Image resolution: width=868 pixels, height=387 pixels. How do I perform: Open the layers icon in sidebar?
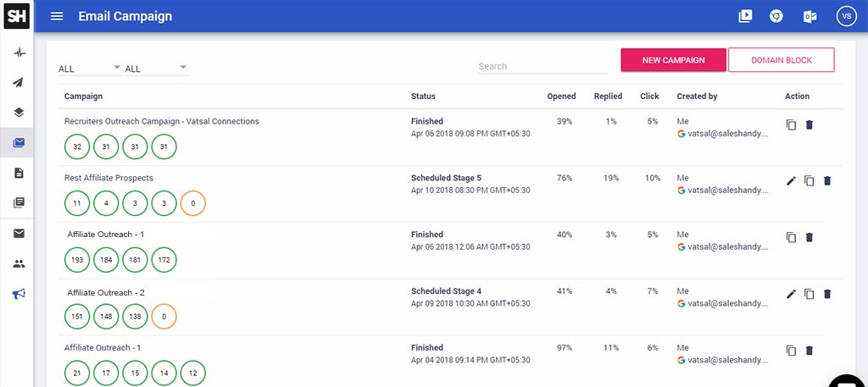pos(19,113)
